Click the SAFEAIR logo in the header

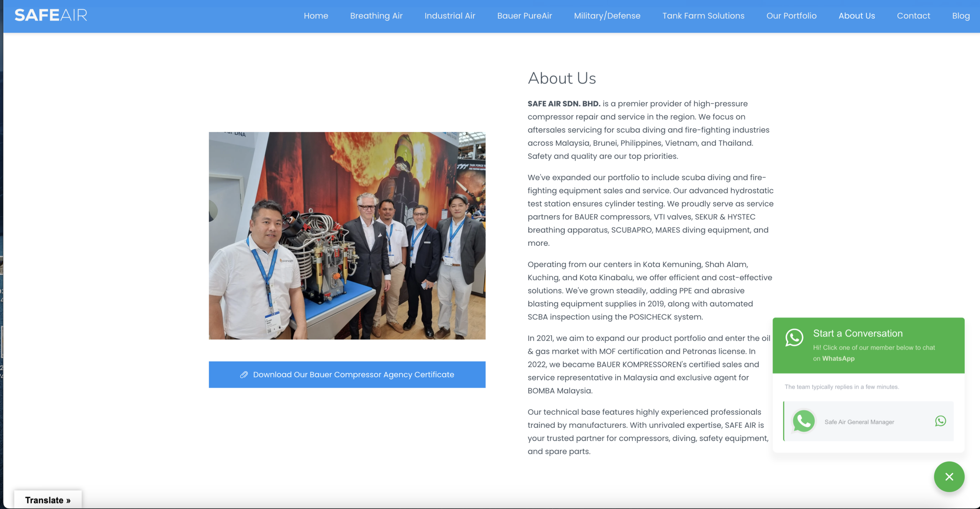coord(51,15)
